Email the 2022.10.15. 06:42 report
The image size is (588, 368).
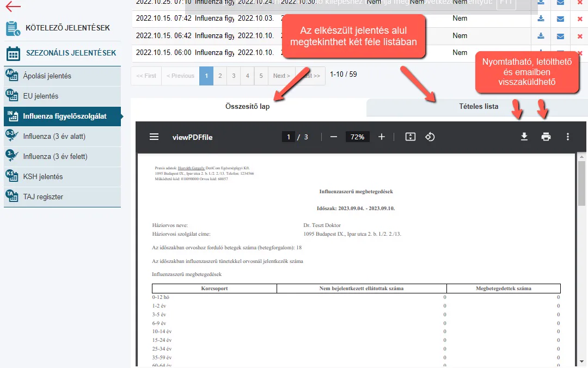560,36
